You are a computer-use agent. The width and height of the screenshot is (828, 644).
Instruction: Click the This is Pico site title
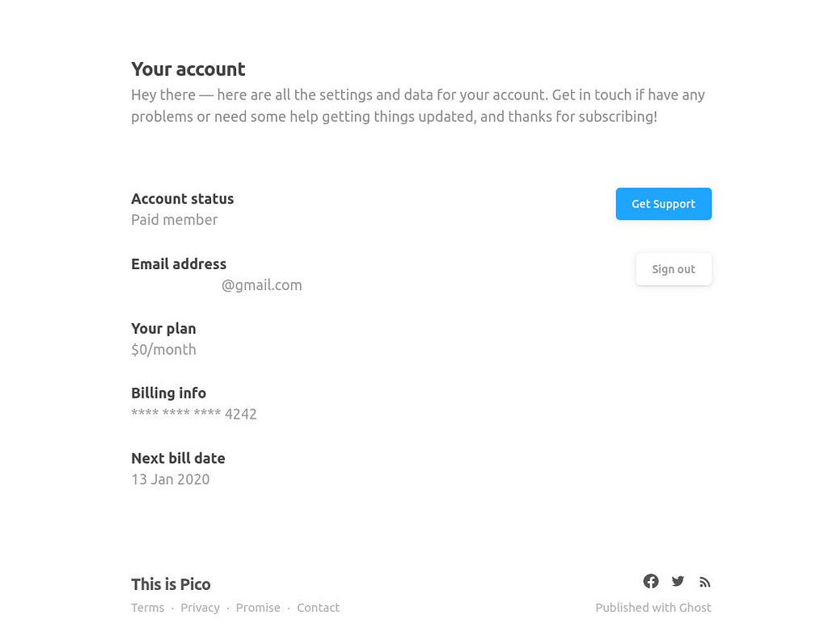click(x=171, y=584)
